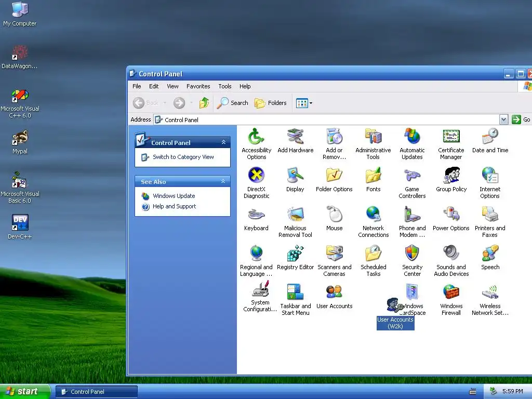Open Security Center icon
Image resolution: width=532 pixels, height=399 pixels.
412,261
